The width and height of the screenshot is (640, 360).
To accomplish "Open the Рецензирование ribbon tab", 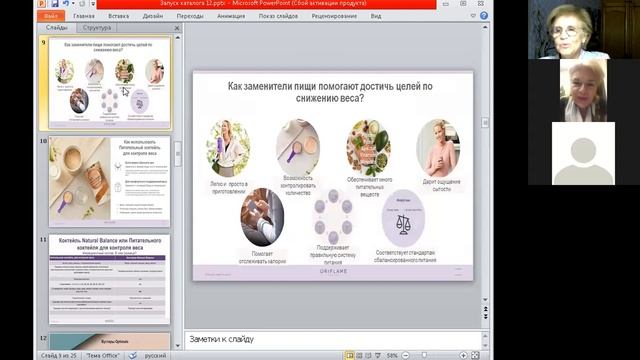I will click(x=334, y=16).
